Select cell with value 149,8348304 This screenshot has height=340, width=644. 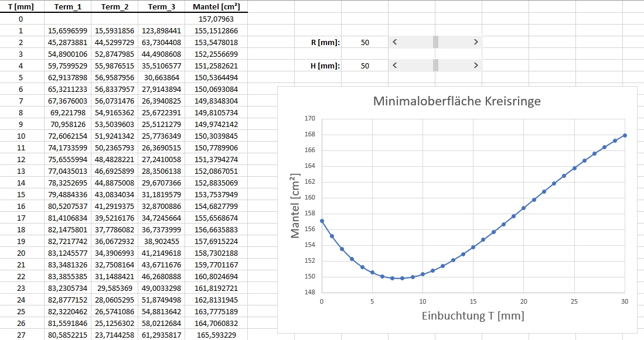click(x=216, y=101)
